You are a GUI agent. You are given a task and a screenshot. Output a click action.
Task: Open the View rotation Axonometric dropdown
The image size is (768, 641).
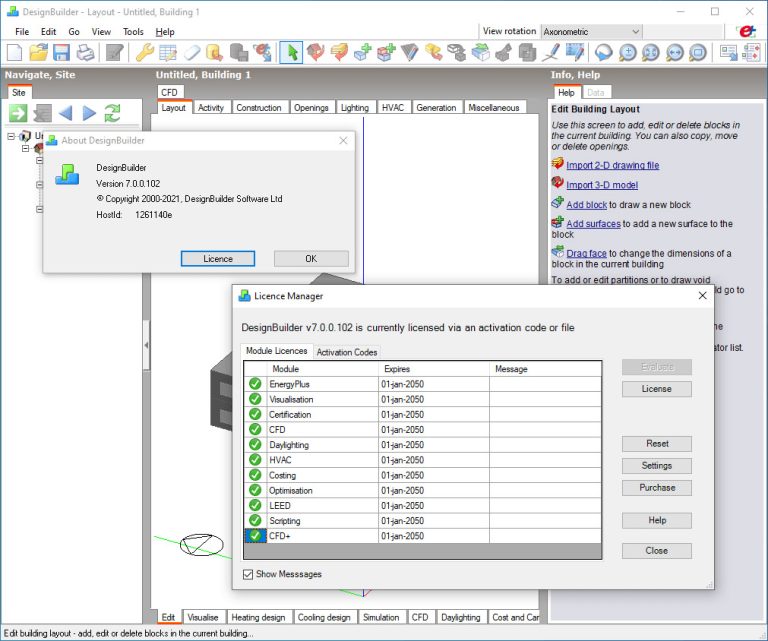point(591,31)
